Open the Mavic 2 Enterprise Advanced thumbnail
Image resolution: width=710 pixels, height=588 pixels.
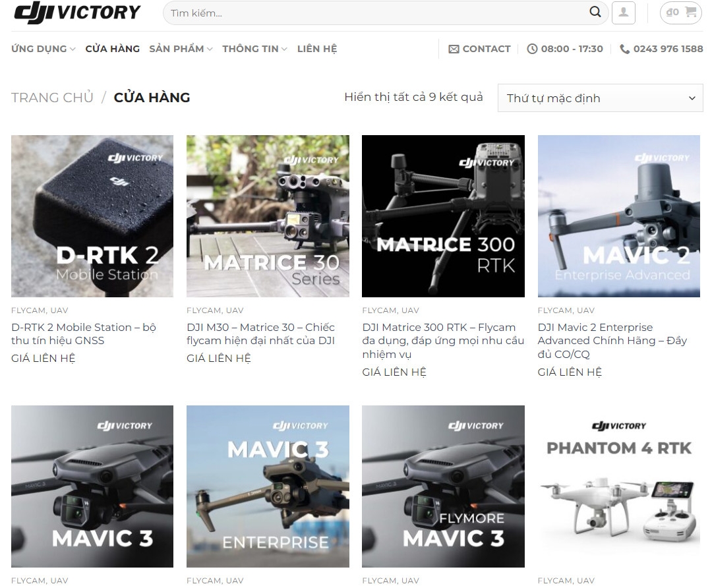(x=619, y=216)
